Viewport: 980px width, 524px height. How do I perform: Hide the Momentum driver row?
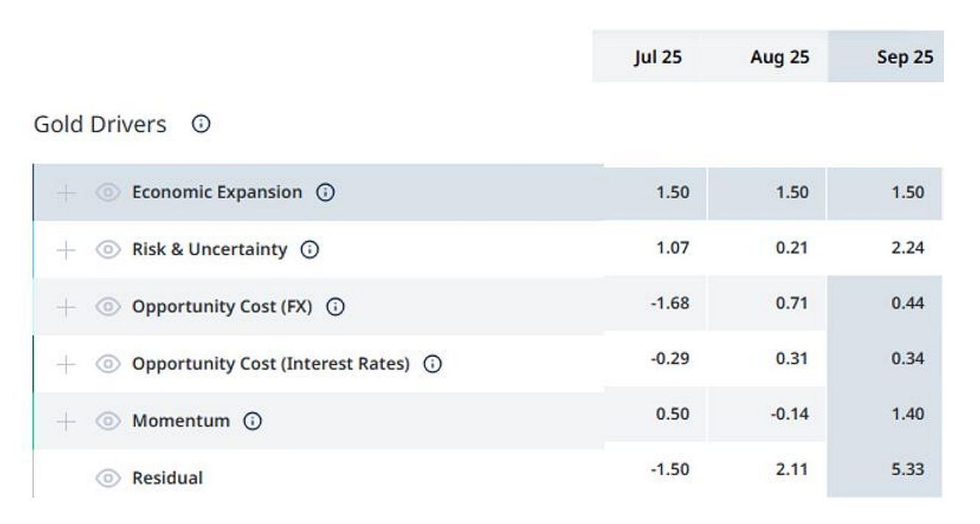108,421
